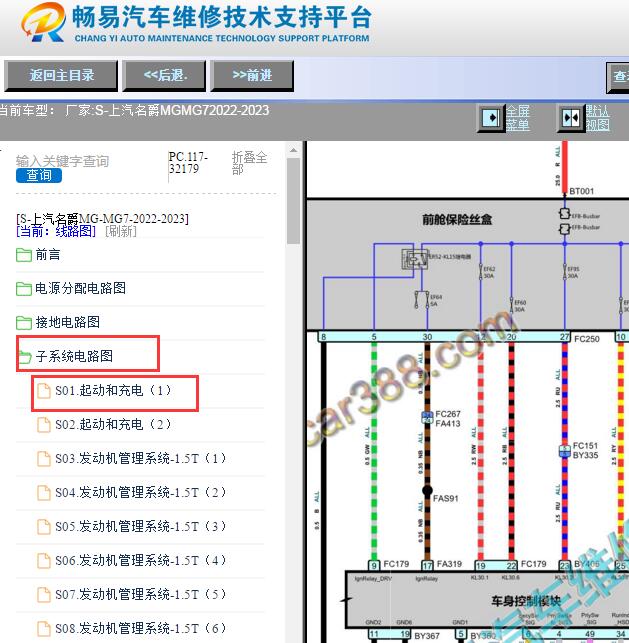The height and width of the screenshot is (643, 629).
Task: Collapse all with 折叠全部
Action: pos(249,163)
